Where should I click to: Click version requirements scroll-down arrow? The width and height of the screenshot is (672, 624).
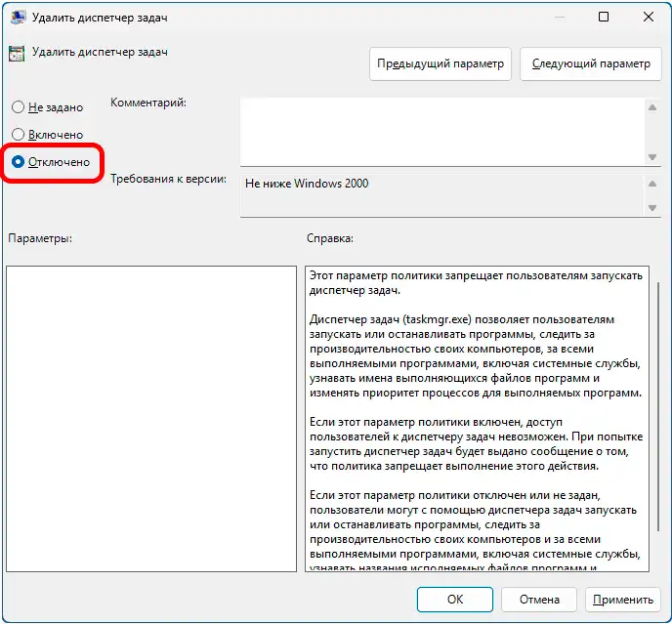click(x=652, y=208)
